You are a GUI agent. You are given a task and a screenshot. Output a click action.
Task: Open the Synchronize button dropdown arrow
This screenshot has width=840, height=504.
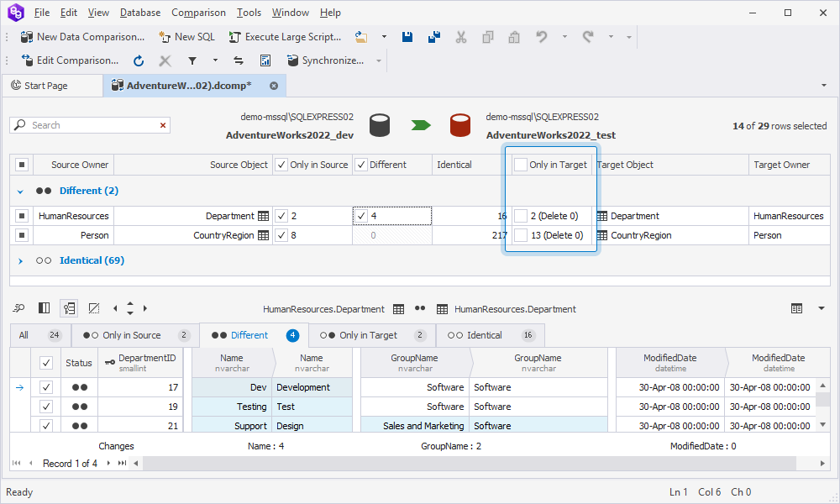click(379, 60)
